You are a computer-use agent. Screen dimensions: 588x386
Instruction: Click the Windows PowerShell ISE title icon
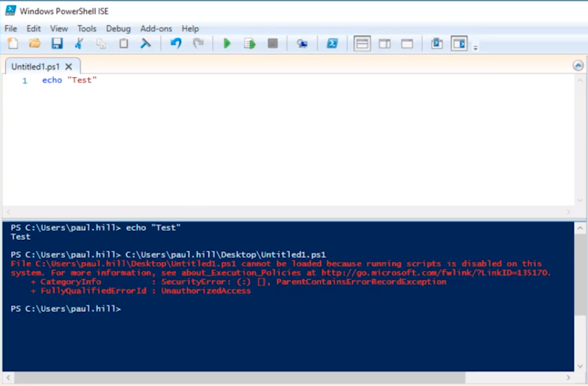10,10
